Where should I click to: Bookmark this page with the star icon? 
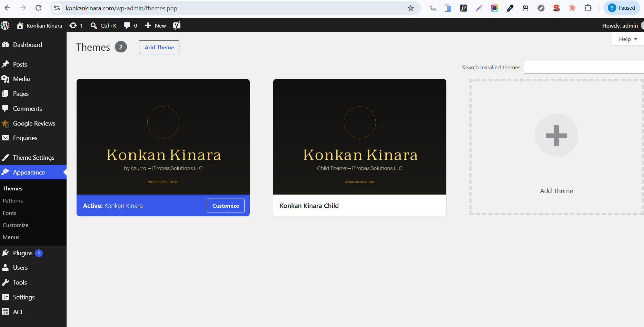[410, 8]
